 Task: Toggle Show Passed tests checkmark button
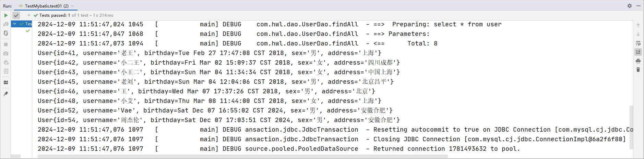[x=16, y=15]
